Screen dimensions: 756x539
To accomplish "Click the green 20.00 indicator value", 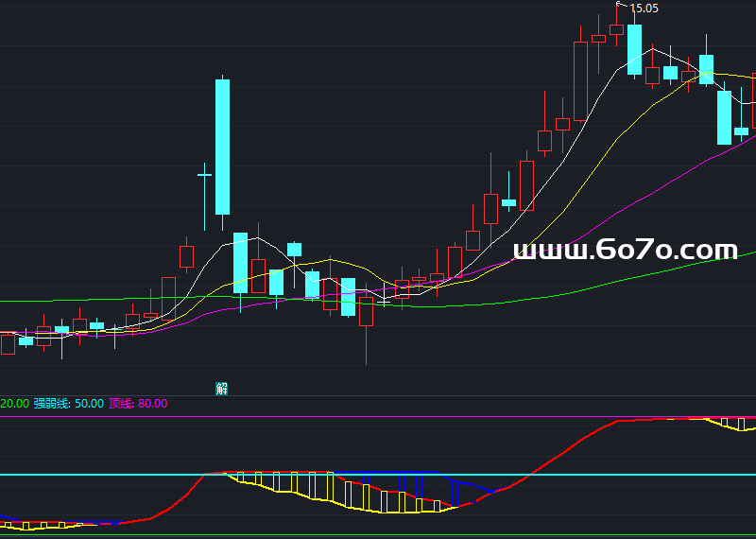I will [x=14, y=404].
